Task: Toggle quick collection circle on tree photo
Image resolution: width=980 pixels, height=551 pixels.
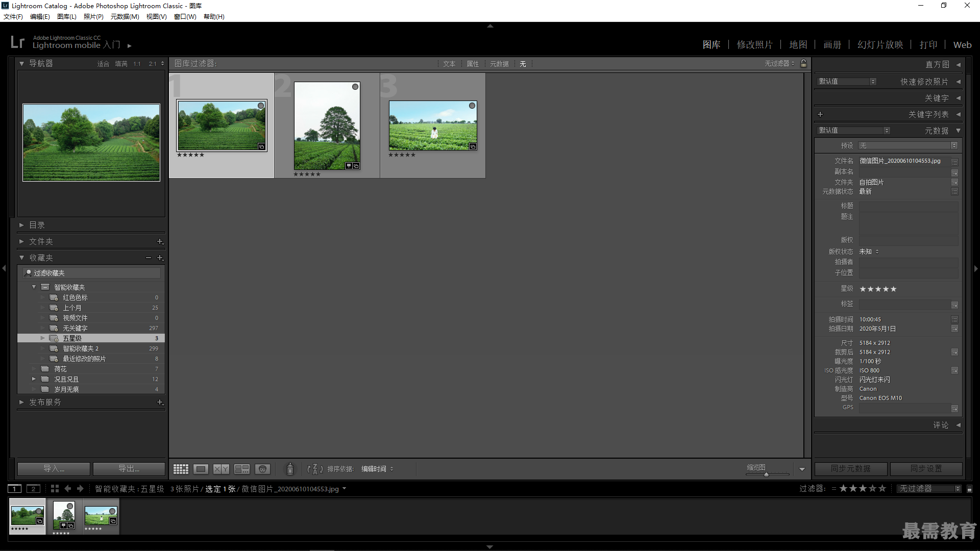Action: 355,87
